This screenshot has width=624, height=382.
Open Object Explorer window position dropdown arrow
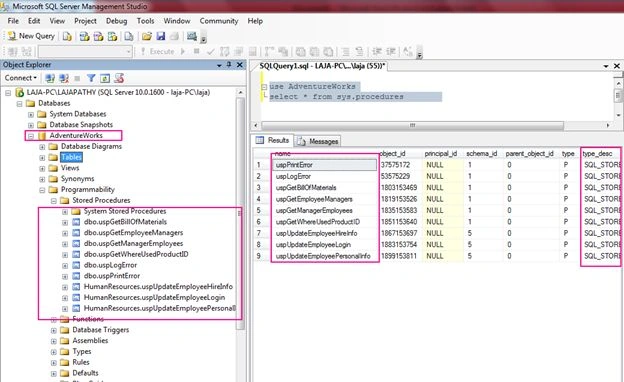219,65
